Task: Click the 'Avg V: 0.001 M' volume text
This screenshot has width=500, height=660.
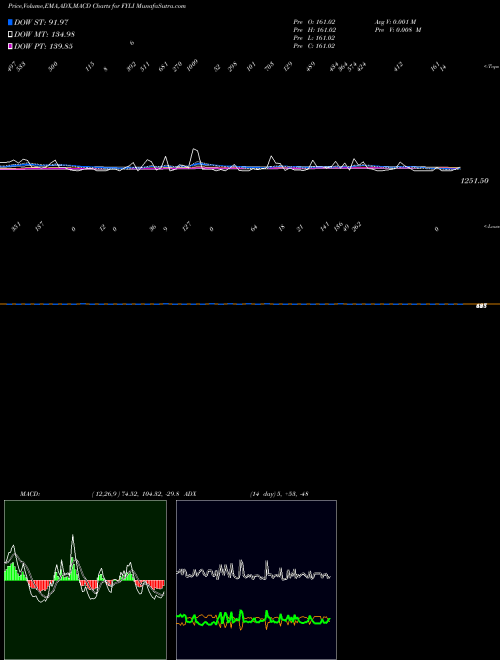Action: [x=396, y=22]
